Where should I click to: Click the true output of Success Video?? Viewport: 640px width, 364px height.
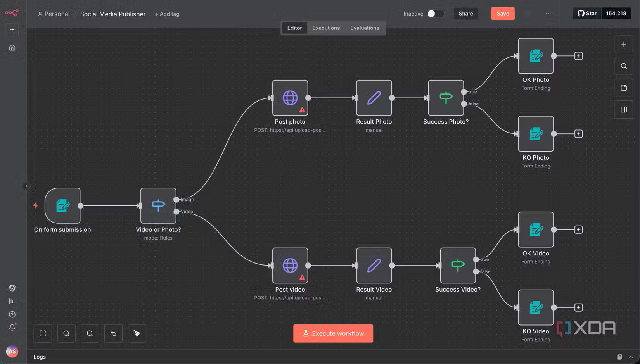coord(476,259)
